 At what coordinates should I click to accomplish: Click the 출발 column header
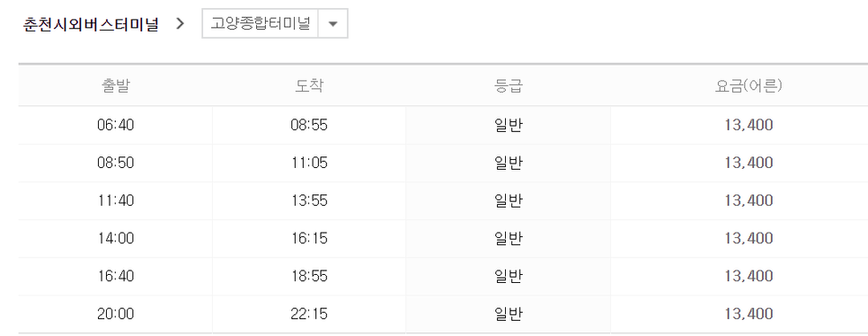click(116, 86)
